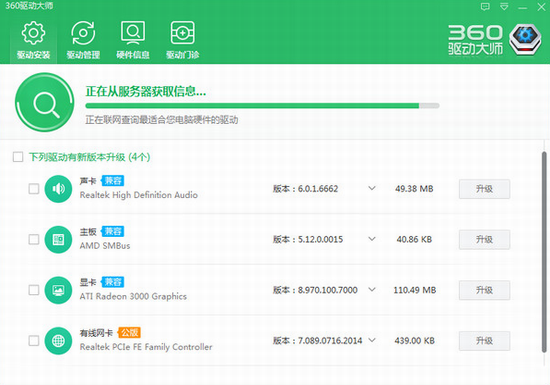Open the 驱动门诊 first-aid icon tab
The image size is (550, 385).
pos(182,40)
